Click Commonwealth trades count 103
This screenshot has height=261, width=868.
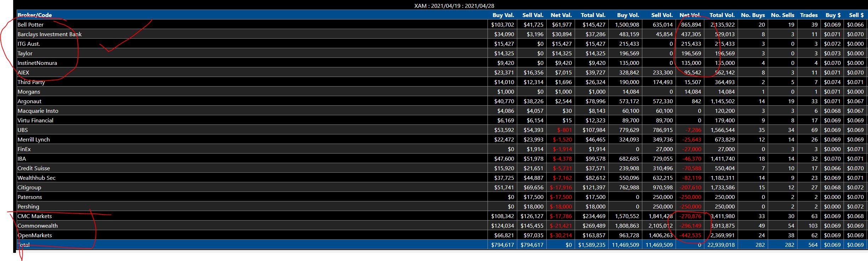tap(813, 226)
